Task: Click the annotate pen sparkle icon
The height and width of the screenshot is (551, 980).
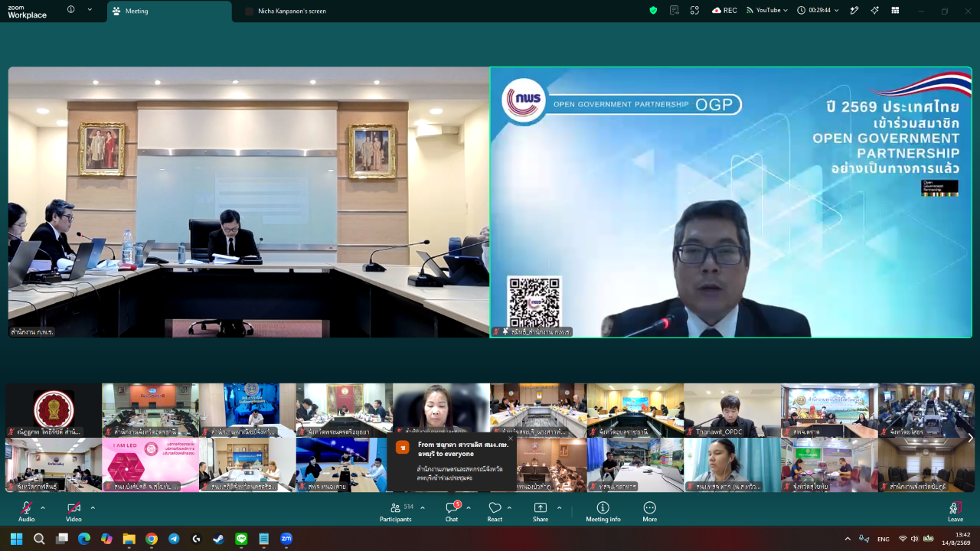Action: click(854, 10)
